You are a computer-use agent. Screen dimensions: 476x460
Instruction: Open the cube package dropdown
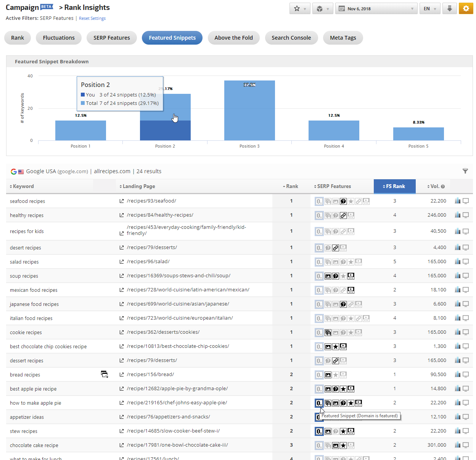point(323,8)
